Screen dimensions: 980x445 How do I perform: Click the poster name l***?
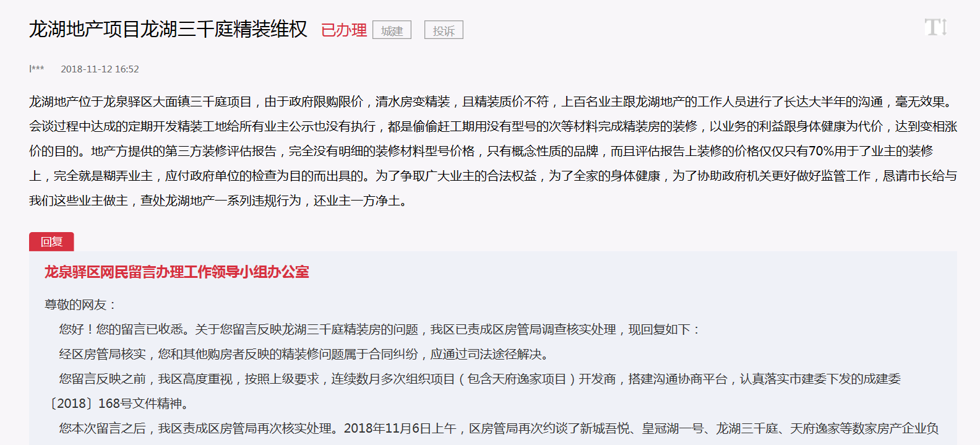37,69
